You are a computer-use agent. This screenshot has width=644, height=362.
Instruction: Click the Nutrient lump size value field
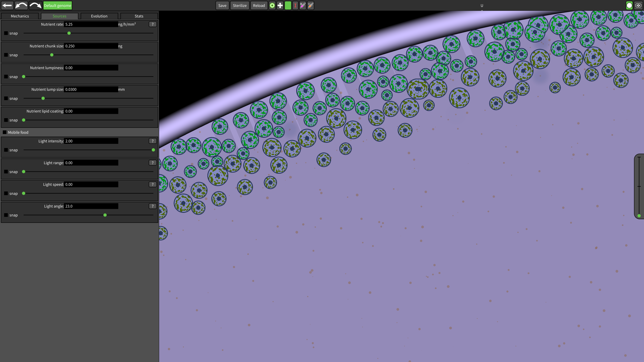pyautogui.click(x=91, y=89)
